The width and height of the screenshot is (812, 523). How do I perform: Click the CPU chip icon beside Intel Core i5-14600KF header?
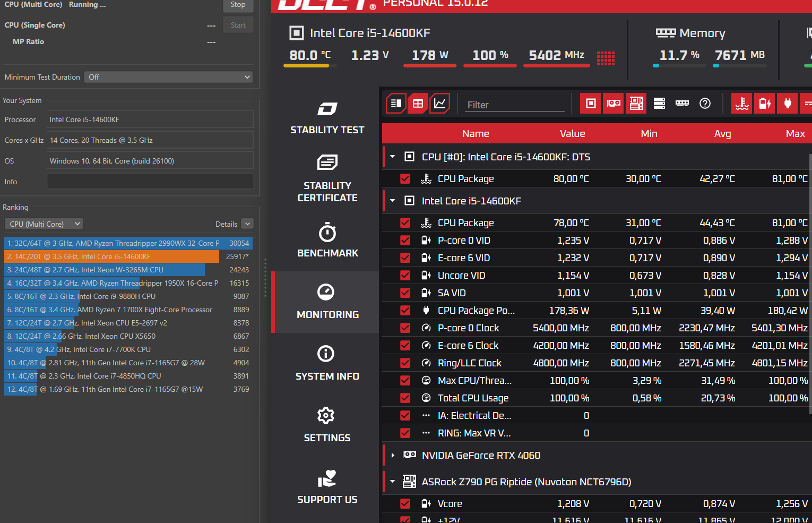click(x=296, y=33)
